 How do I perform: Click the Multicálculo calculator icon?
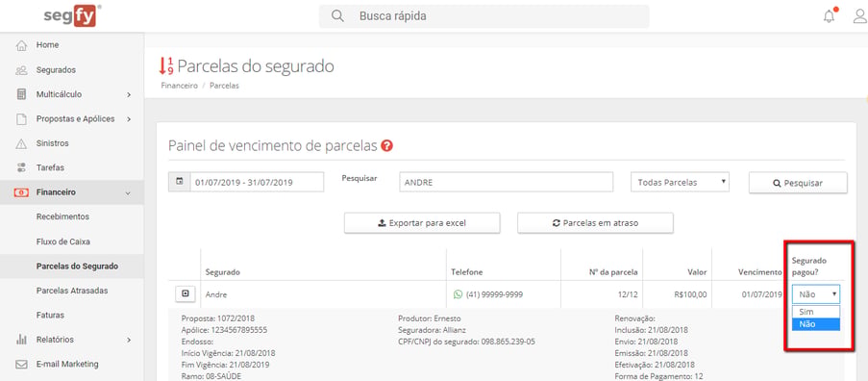[21, 94]
